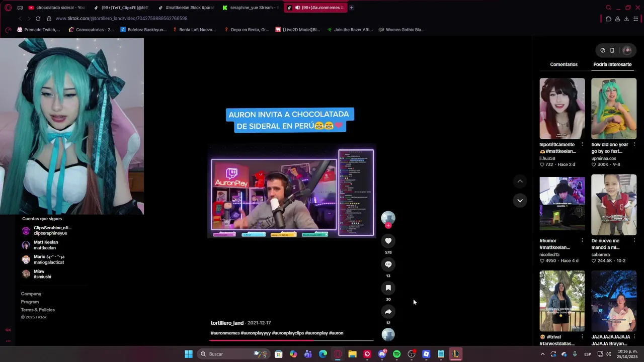Open File Explorer from the taskbar
644x362 pixels.
352,354
